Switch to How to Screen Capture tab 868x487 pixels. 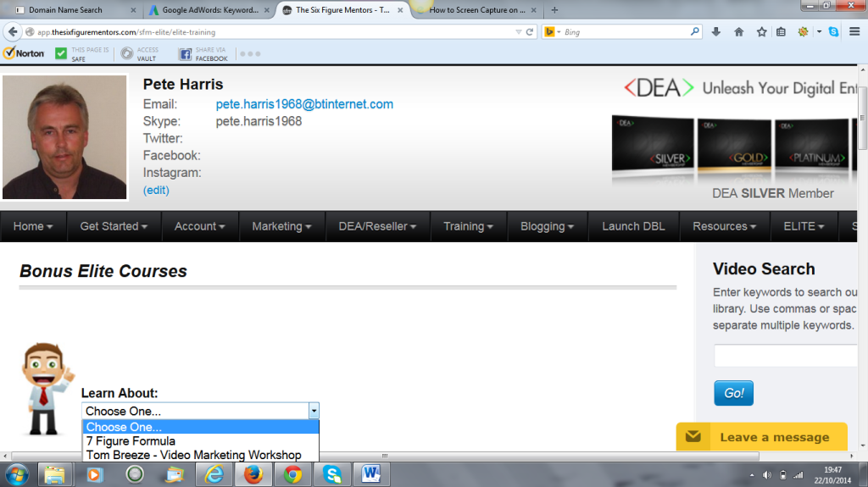click(x=476, y=10)
